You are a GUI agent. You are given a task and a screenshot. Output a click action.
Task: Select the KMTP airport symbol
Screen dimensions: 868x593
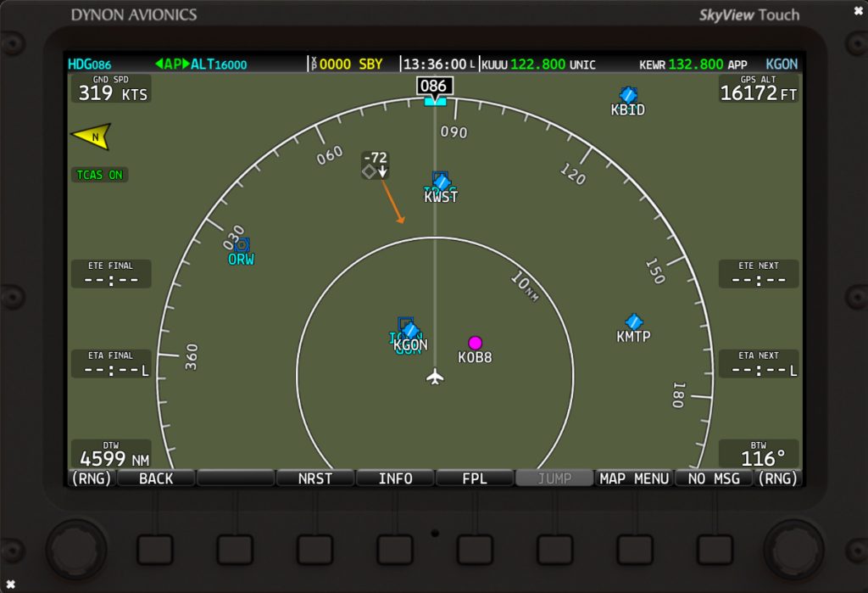(633, 322)
